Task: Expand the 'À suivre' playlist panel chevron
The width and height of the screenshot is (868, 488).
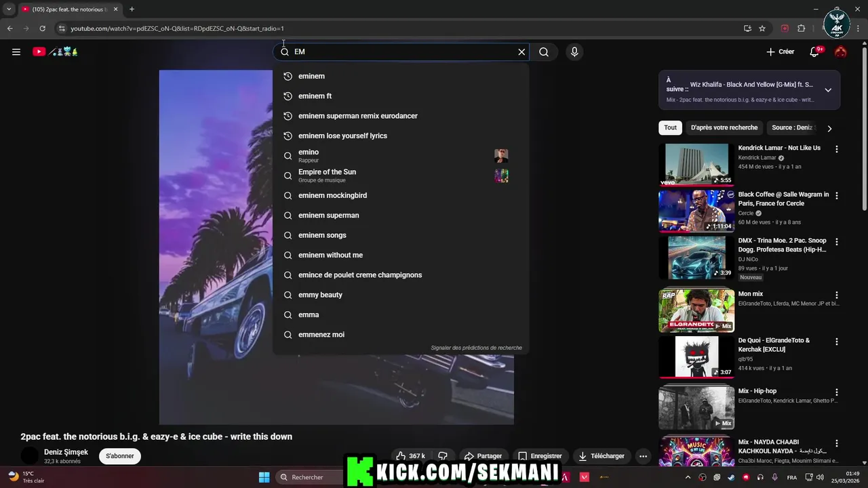Action: [x=828, y=90]
